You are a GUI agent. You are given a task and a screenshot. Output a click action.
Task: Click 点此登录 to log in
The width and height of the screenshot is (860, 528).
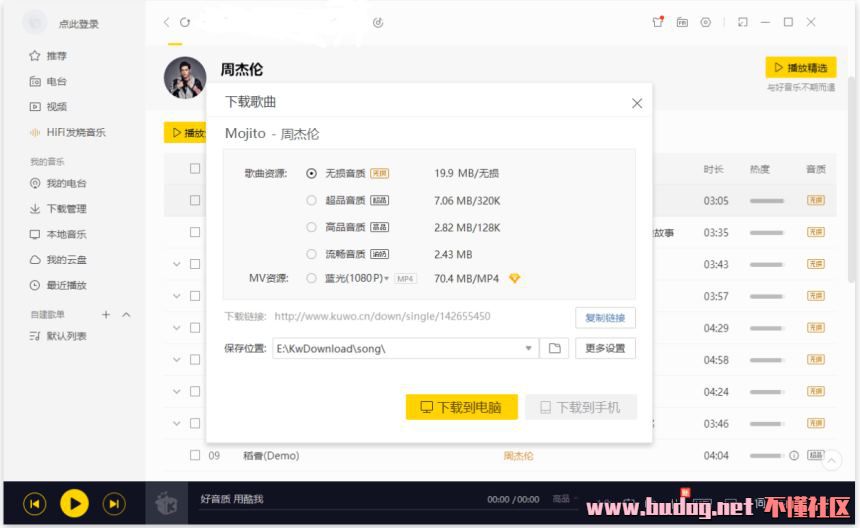(x=79, y=24)
